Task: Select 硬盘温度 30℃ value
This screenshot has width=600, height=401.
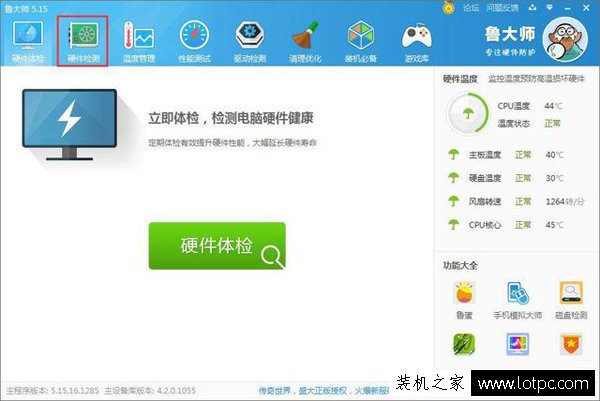Action: [554, 178]
